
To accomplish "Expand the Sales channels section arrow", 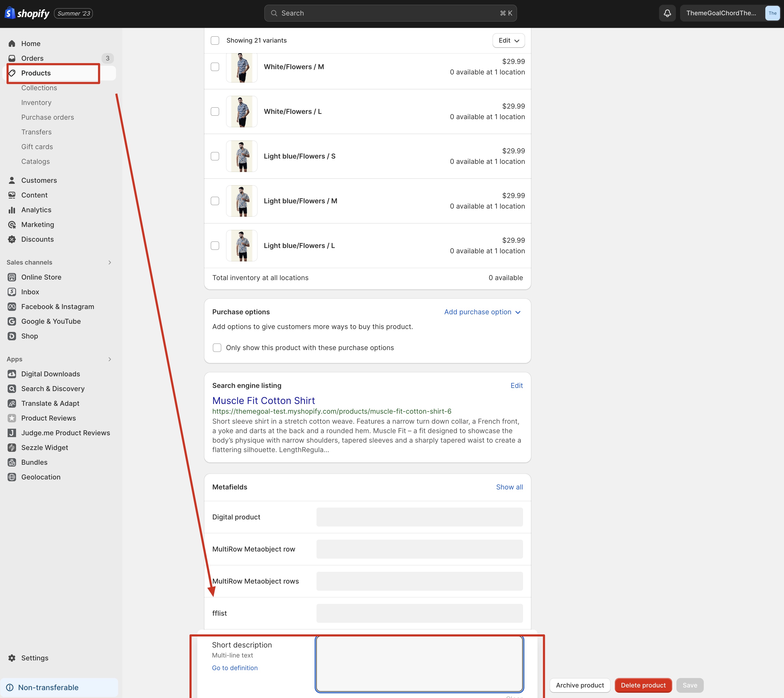I will pos(110,262).
